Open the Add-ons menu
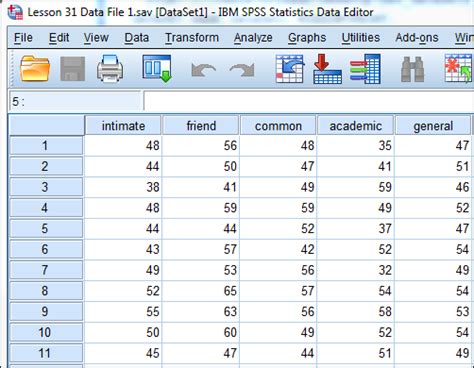 [x=417, y=38]
